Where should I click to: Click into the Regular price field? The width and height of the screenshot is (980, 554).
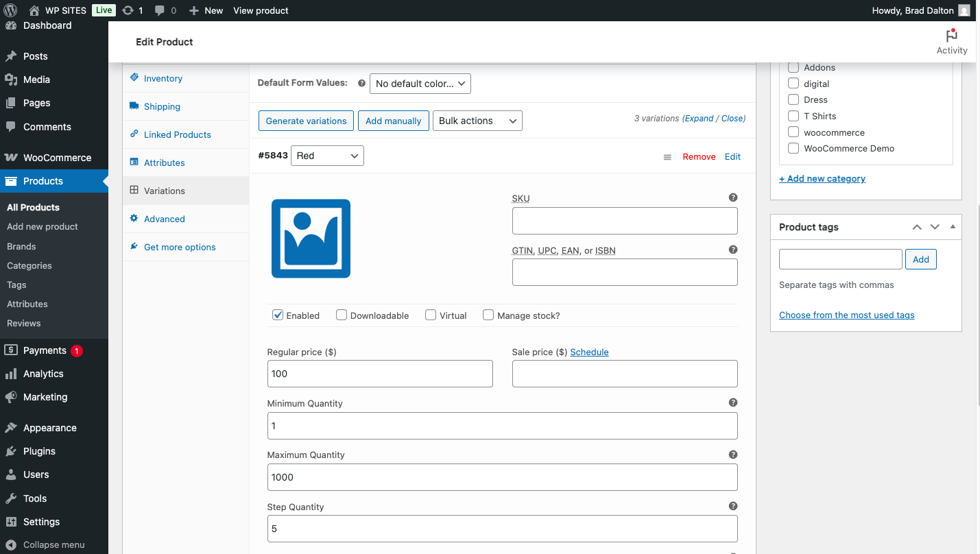(x=379, y=374)
